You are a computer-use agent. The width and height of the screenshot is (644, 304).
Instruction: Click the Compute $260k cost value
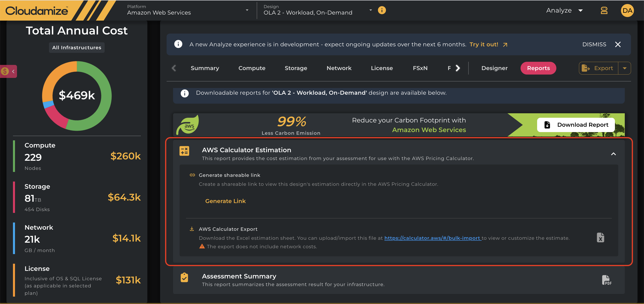pos(125,156)
